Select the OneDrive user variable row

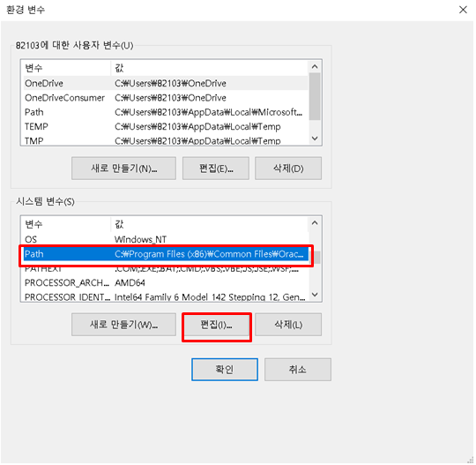click(x=166, y=83)
